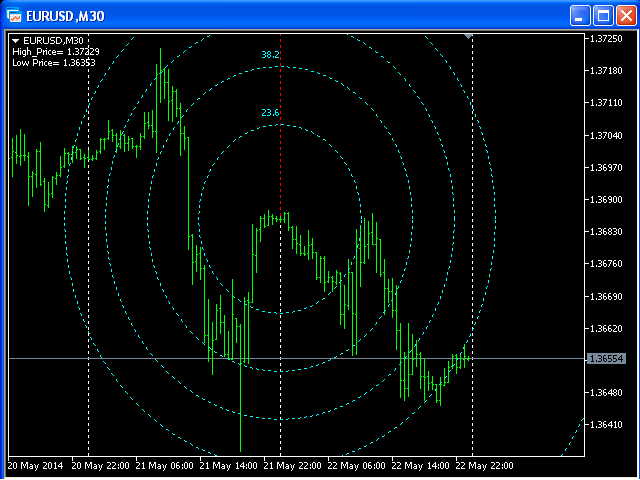The image size is (640, 480).
Task: Click the 1.36830 price scale label
Action: pos(607,232)
